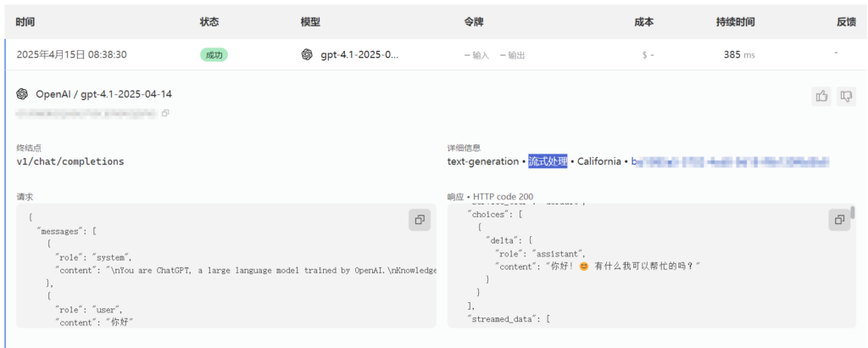Image resolution: width=868 pixels, height=348 pixels.
Task: Click the – 输出 token value
Action: [513, 55]
